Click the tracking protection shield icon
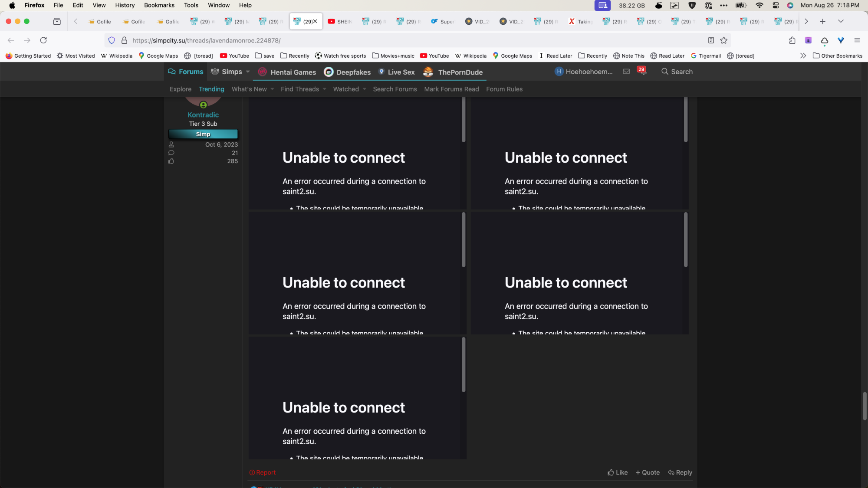Screen dimensions: 868x488 click(112, 40)
